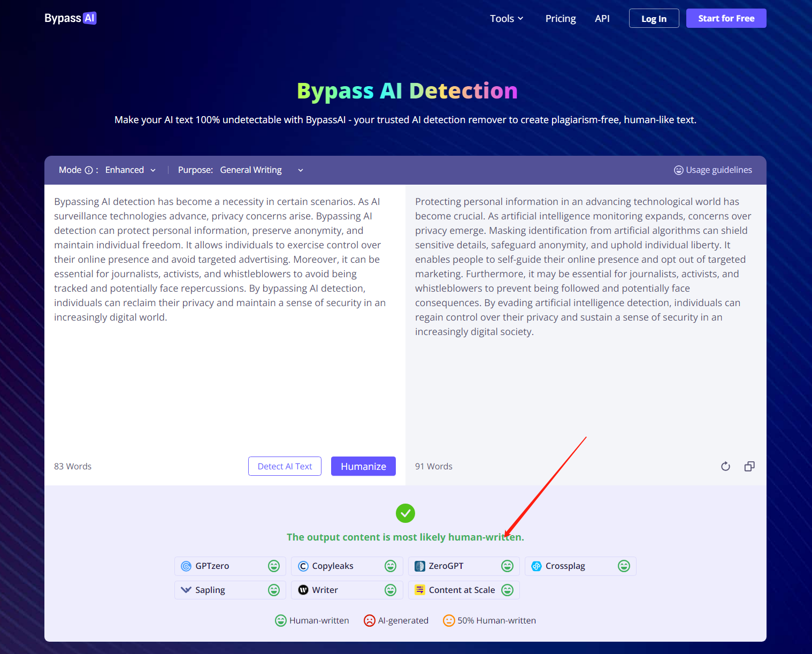Click the 'AI-generated' legend label
This screenshot has width=812, height=654.
tap(403, 620)
